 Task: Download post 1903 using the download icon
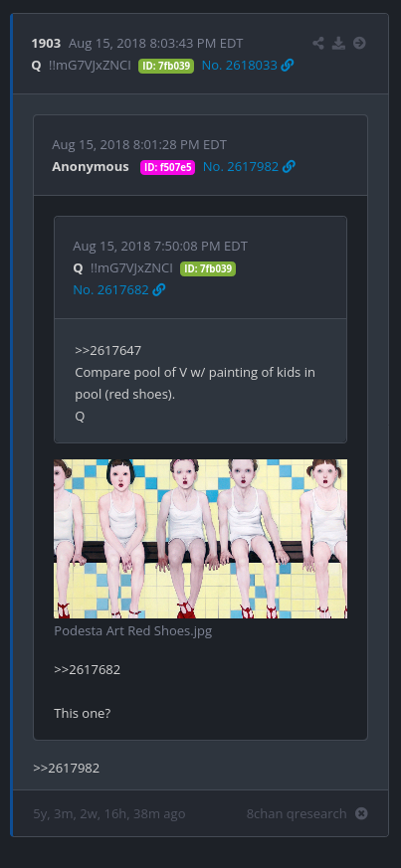pyautogui.click(x=338, y=43)
